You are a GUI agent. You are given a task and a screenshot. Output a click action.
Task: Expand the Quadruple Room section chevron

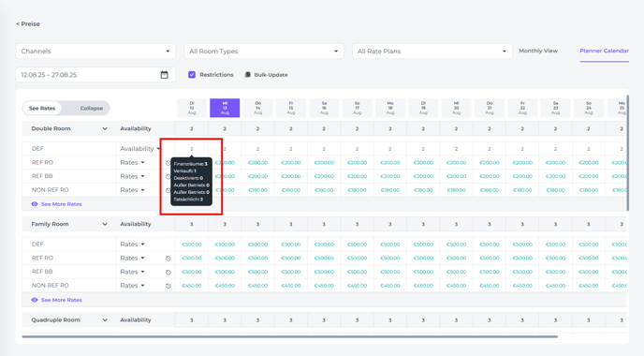[x=105, y=319]
